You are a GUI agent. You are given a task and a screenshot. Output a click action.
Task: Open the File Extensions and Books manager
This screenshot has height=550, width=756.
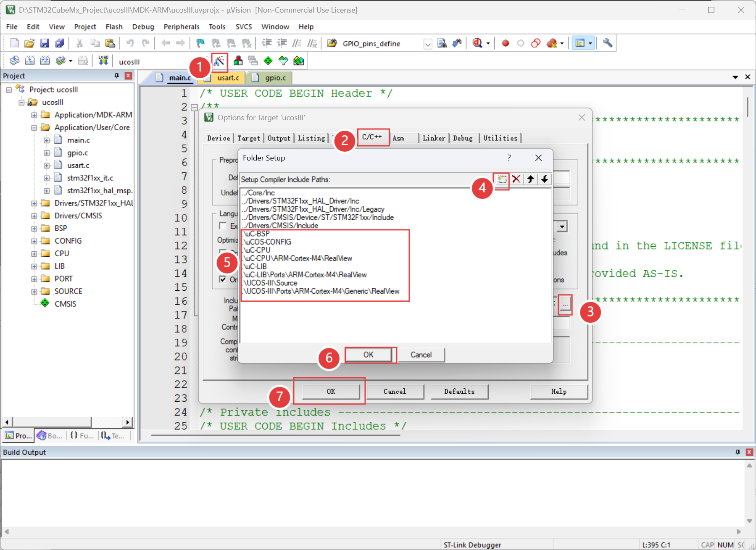tap(238, 61)
